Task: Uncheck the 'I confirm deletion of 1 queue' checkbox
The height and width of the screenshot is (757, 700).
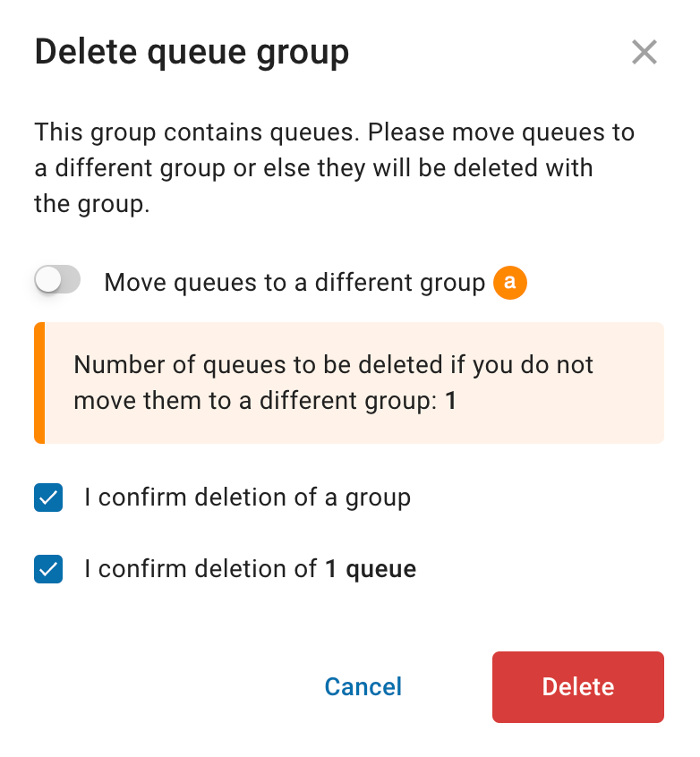Action: click(x=48, y=569)
